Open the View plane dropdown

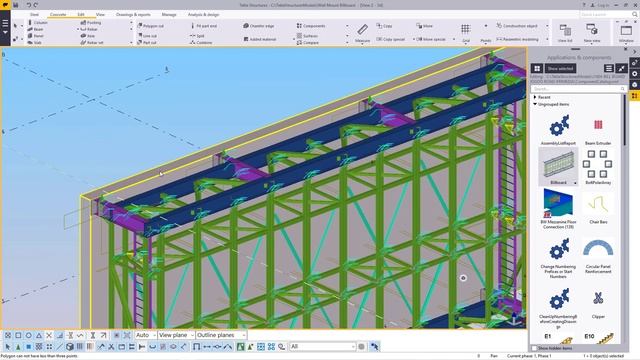176,335
